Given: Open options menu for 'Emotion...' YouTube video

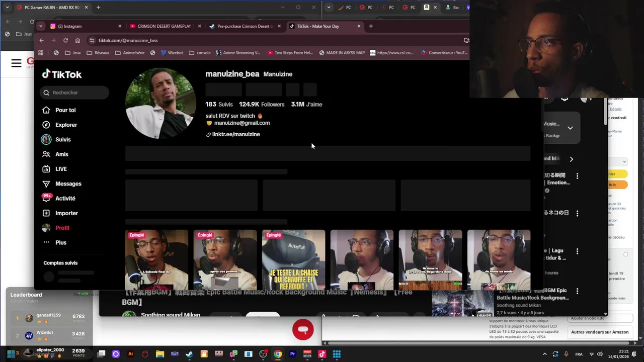Looking at the screenshot, I should pos(577,176).
